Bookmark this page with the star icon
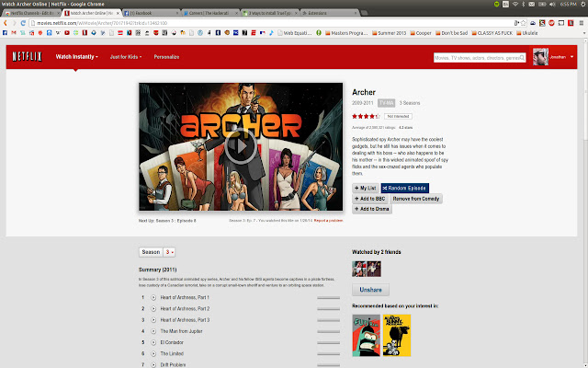This screenshot has width=588, height=368. point(523,23)
